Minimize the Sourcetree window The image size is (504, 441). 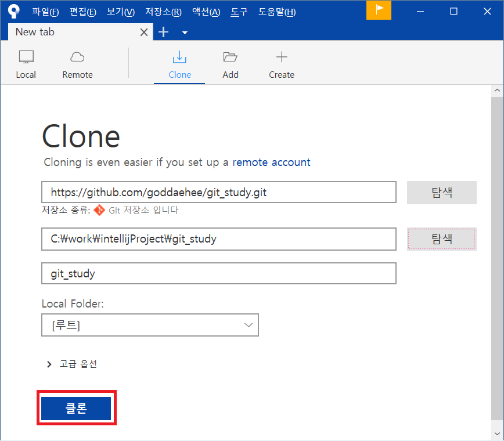pyautogui.click(x=420, y=12)
